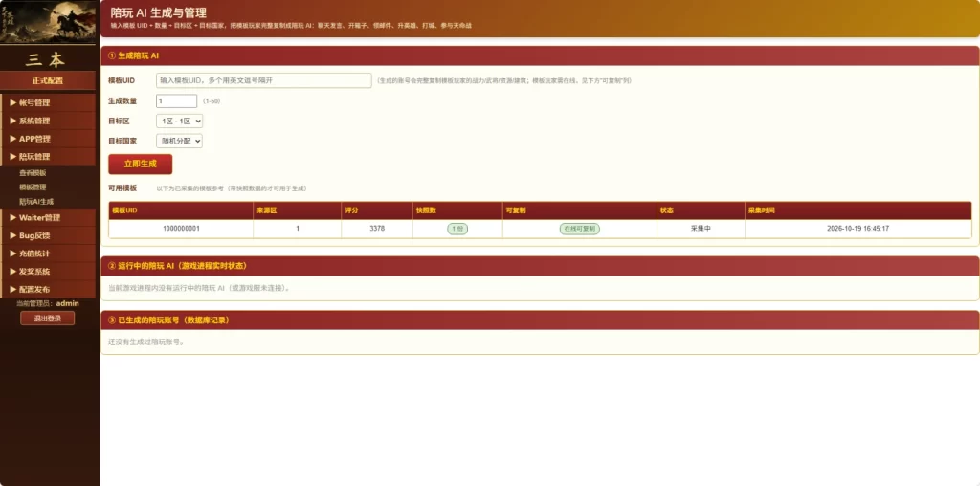This screenshot has height=486, width=980.
Task: Focus the 生成数量 number field
Action: 176,101
